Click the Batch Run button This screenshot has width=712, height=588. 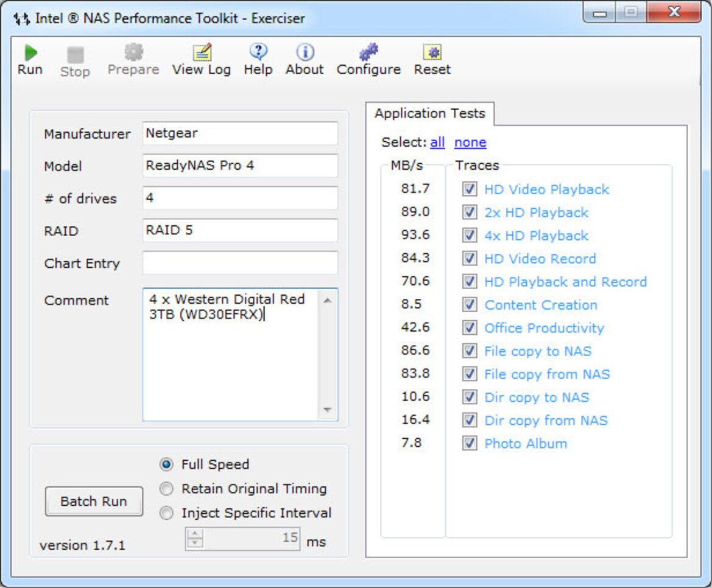[94, 502]
